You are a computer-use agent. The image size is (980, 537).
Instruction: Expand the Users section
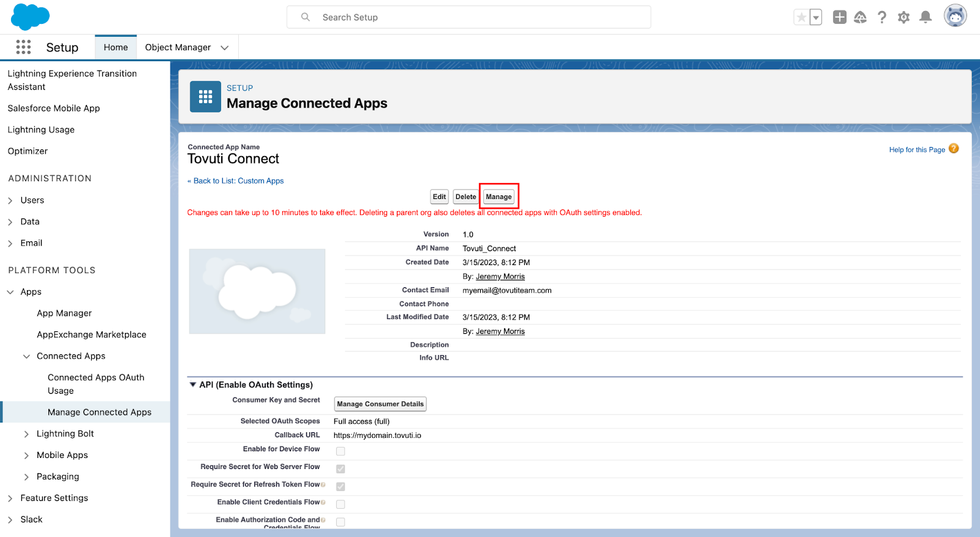[x=10, y=200]
